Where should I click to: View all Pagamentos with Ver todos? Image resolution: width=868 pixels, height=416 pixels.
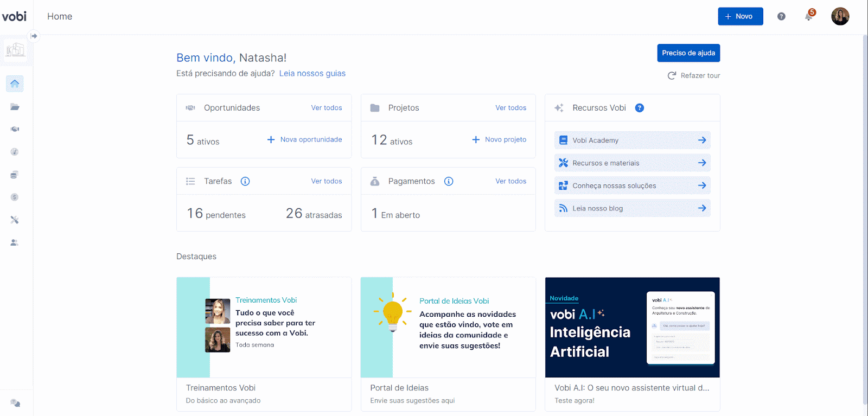tap(511, 181)
